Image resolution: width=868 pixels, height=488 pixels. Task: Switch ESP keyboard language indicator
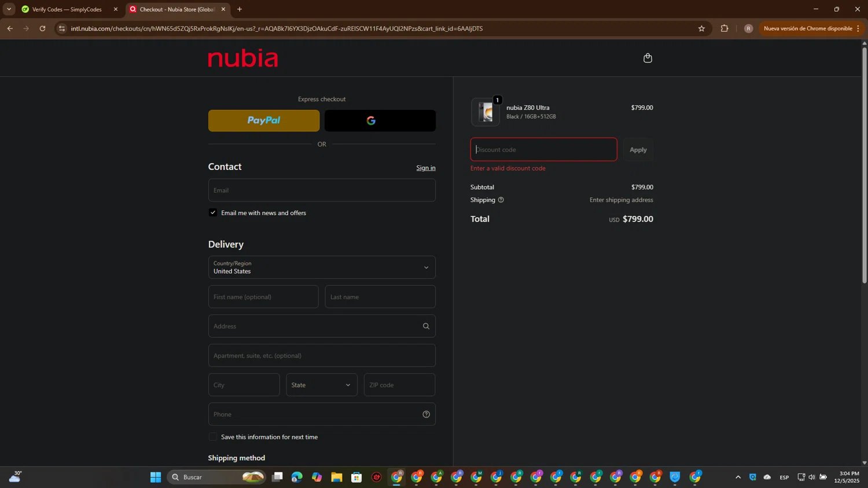pyautogui.click(x=784, y=477)
